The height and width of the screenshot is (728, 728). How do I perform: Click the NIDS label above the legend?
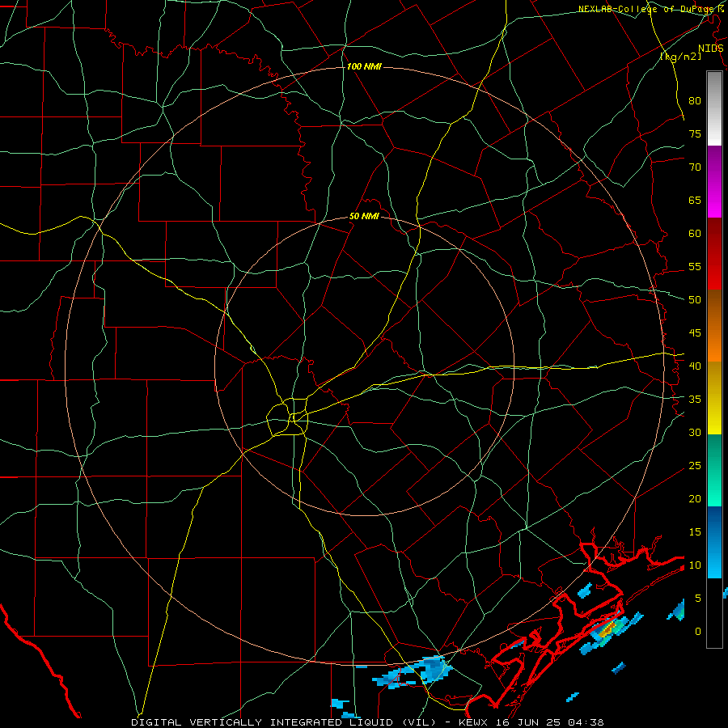[710, 49]
